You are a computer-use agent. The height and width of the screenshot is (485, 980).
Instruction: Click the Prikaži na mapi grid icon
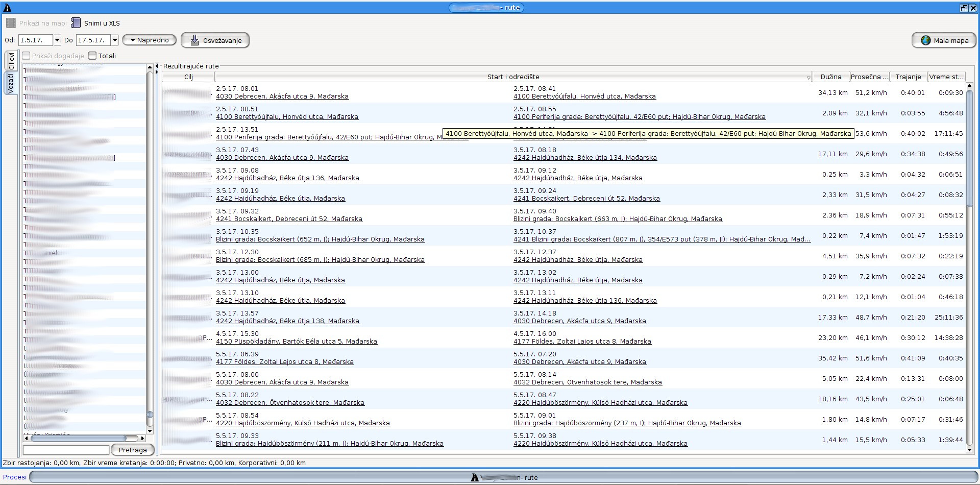11,23
